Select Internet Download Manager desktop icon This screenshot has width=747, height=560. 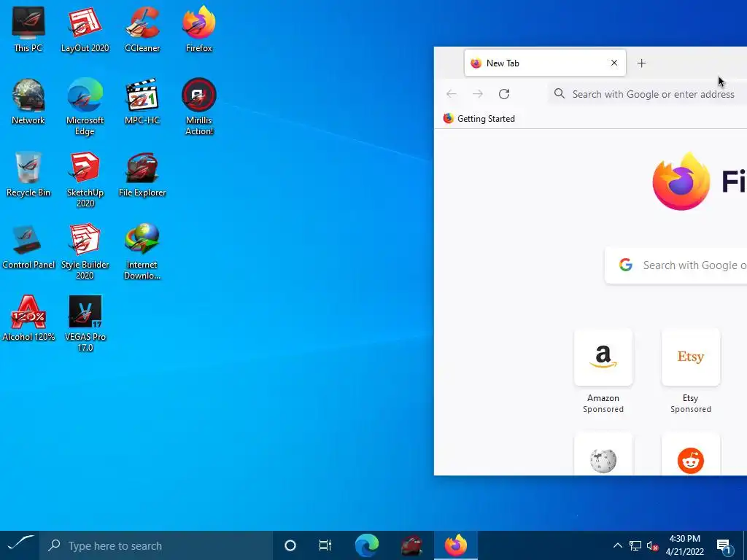click(142, 252)
